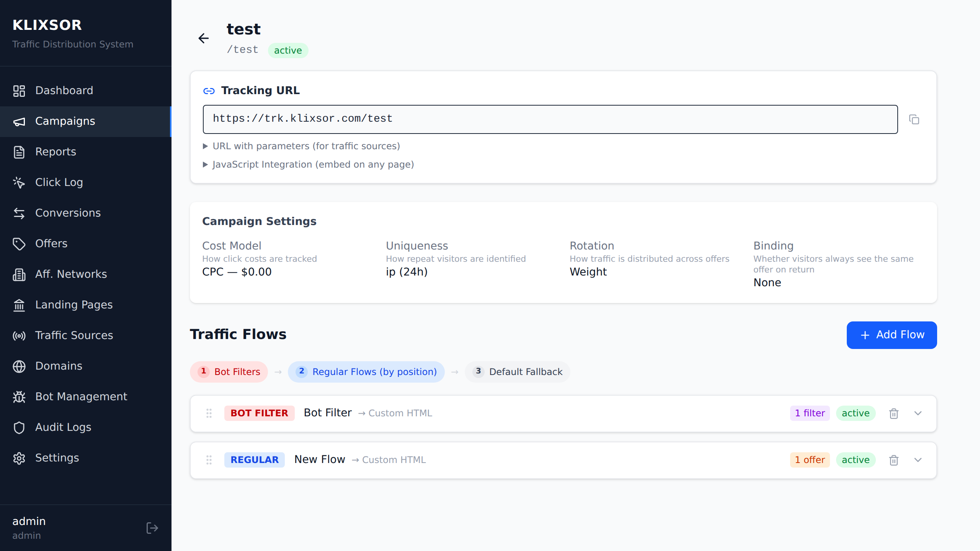Expand the Bot Filter flow row

918,413
